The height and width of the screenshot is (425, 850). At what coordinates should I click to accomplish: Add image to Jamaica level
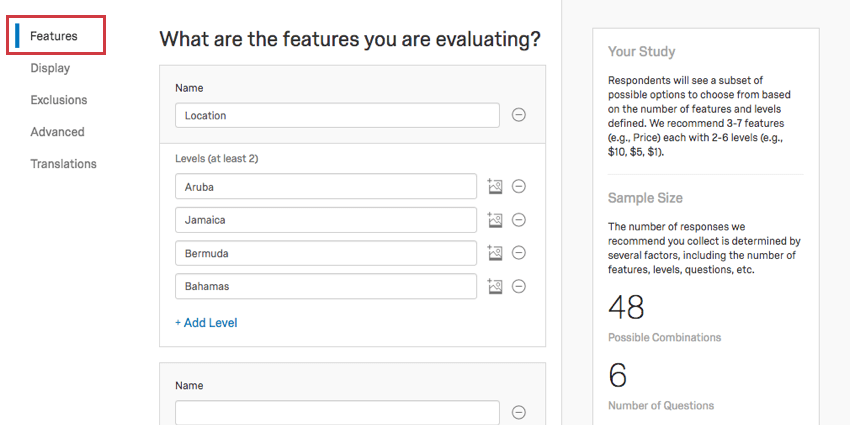pyautogui.click(x=494, y=220)
